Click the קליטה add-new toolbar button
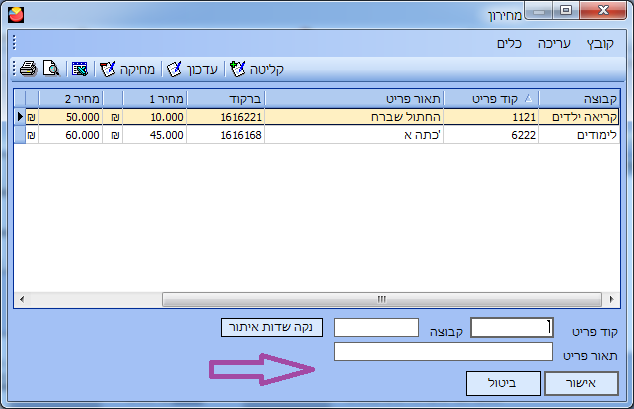 pos(257,69)
